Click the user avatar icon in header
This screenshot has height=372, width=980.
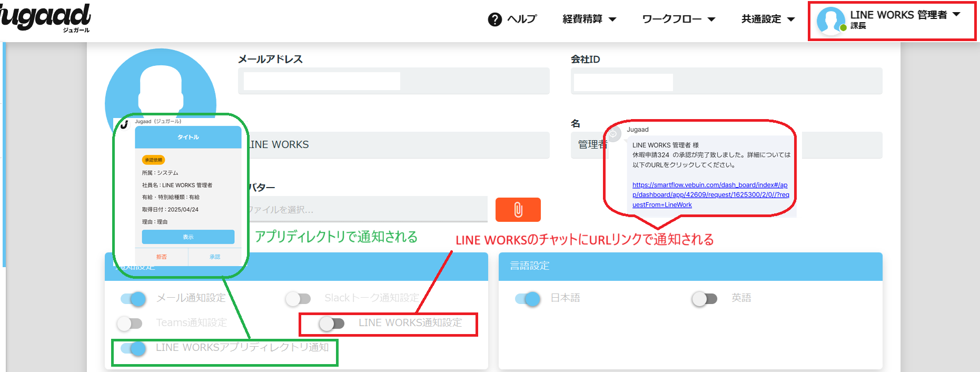click(830, 21)
